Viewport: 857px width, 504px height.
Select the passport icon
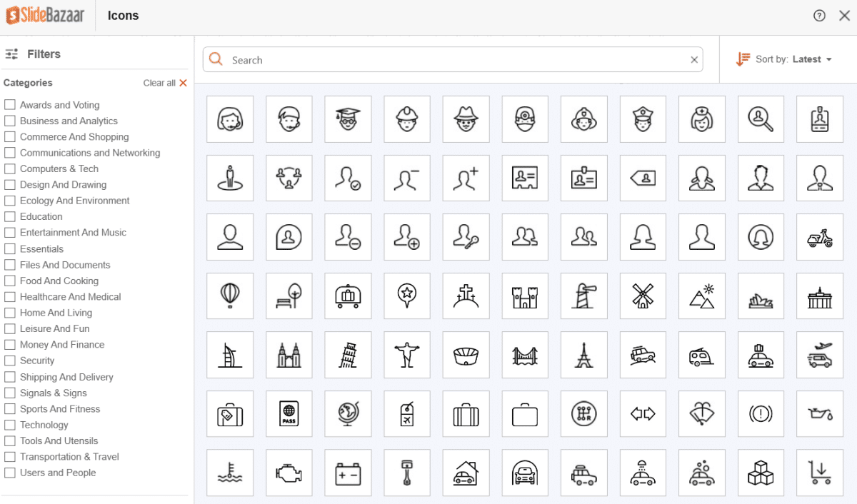pyautogui.click(x=289, y=413)
